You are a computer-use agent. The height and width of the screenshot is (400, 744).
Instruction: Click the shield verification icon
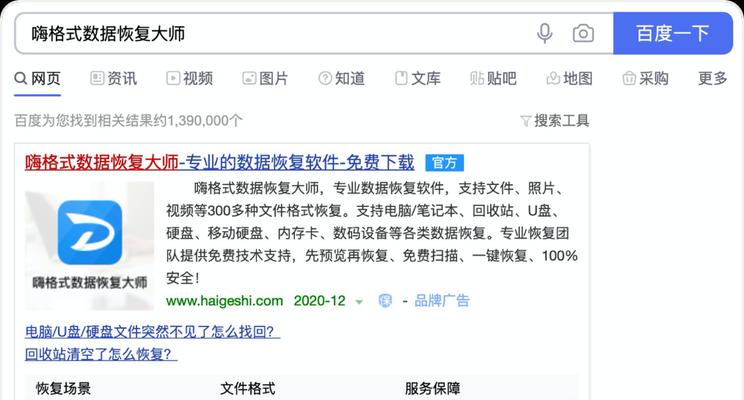point(385,301)
